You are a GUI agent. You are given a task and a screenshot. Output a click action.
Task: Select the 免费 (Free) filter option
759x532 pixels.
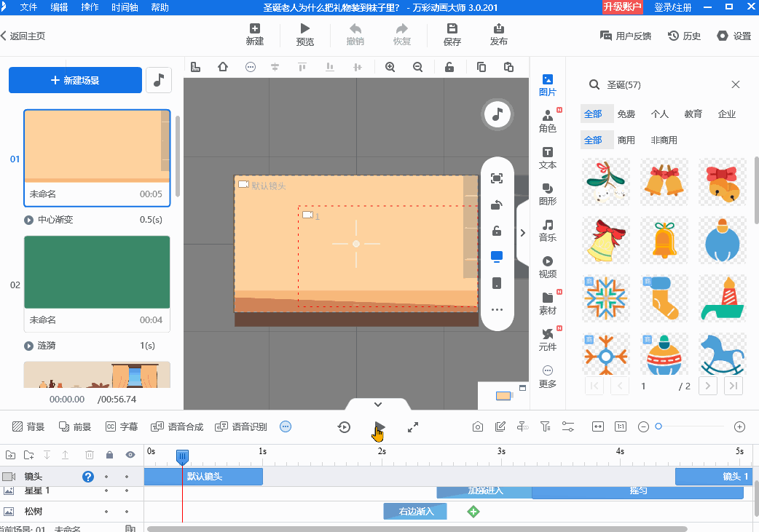[x=626, y=114]
